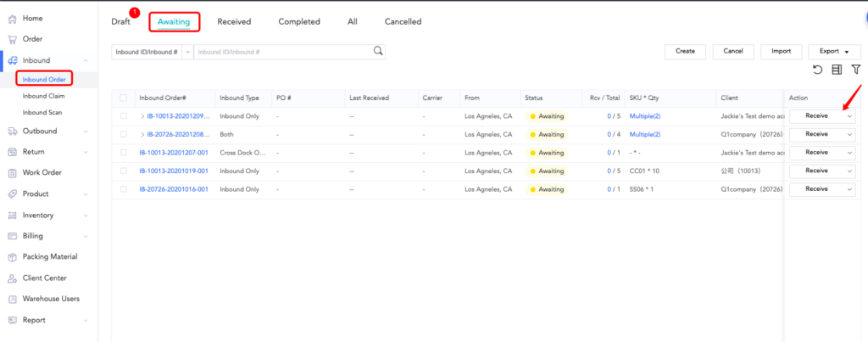Switch to the Received tab
This screenshot has width=868, height=342.
pos(234,22)
